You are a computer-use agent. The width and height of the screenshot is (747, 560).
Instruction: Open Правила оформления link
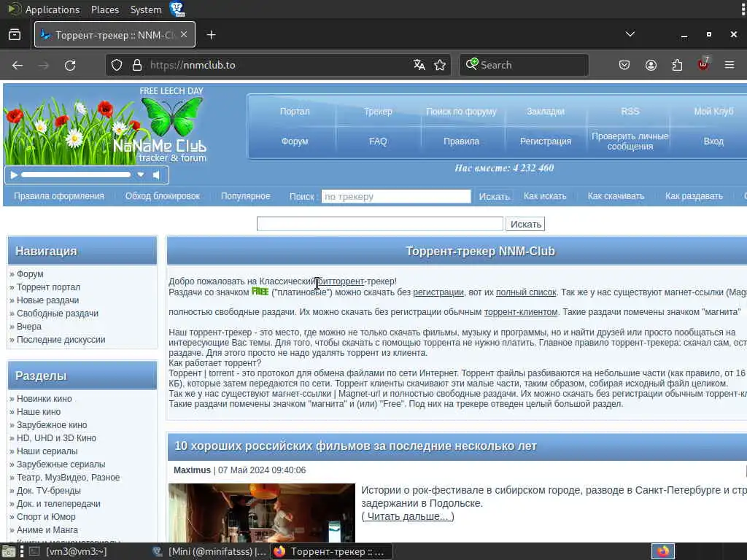tap(59, 196)
